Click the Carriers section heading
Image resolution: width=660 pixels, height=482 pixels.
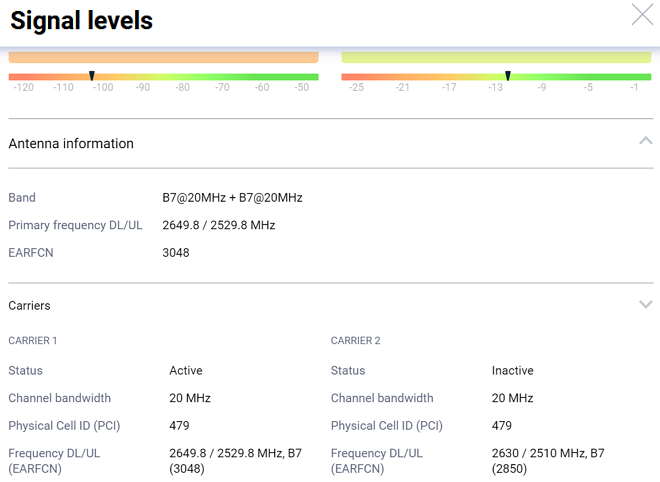29,306
